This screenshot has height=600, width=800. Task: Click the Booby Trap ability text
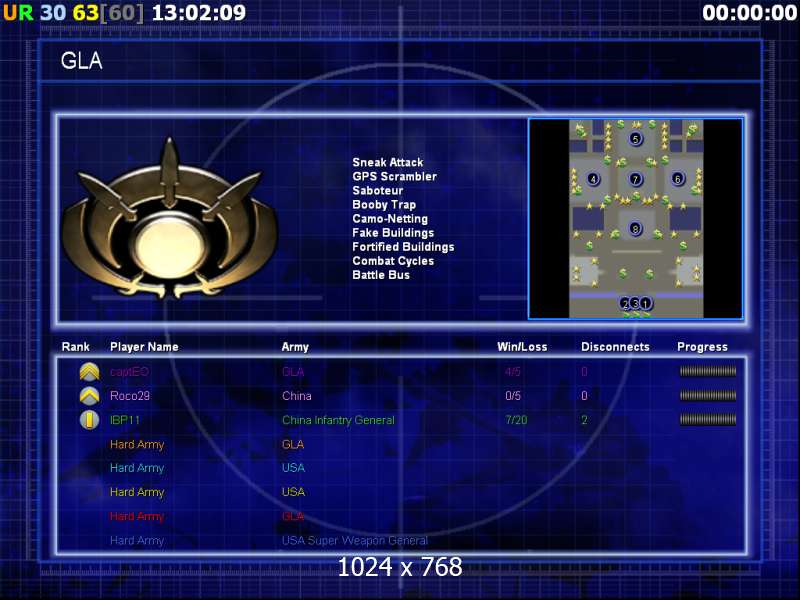pos(384,205)
